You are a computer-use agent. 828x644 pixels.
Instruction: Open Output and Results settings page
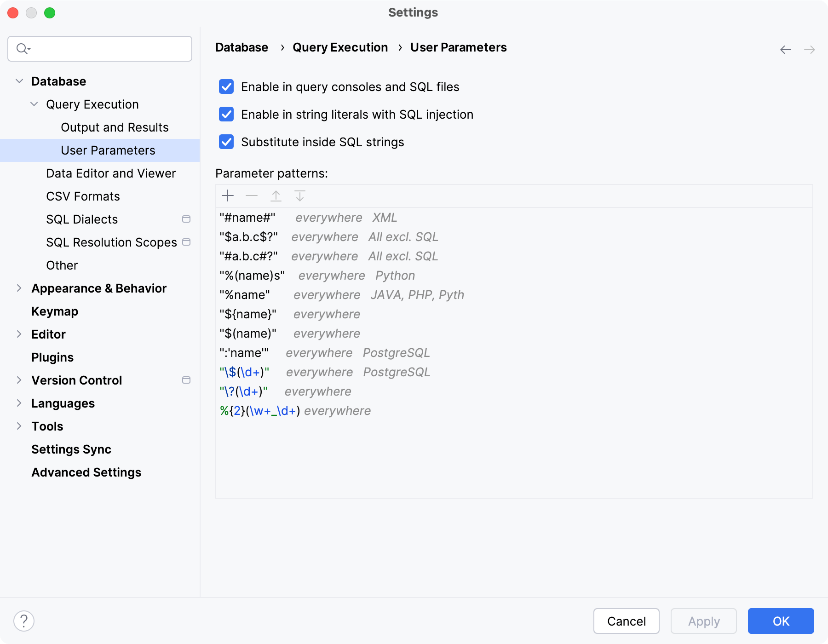115,127
